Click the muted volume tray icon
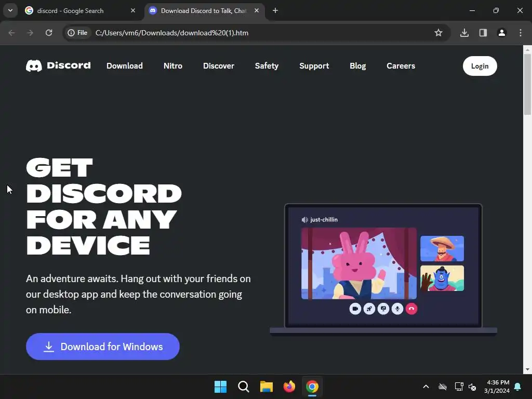The image size is (532, 399). coord(472,387)
